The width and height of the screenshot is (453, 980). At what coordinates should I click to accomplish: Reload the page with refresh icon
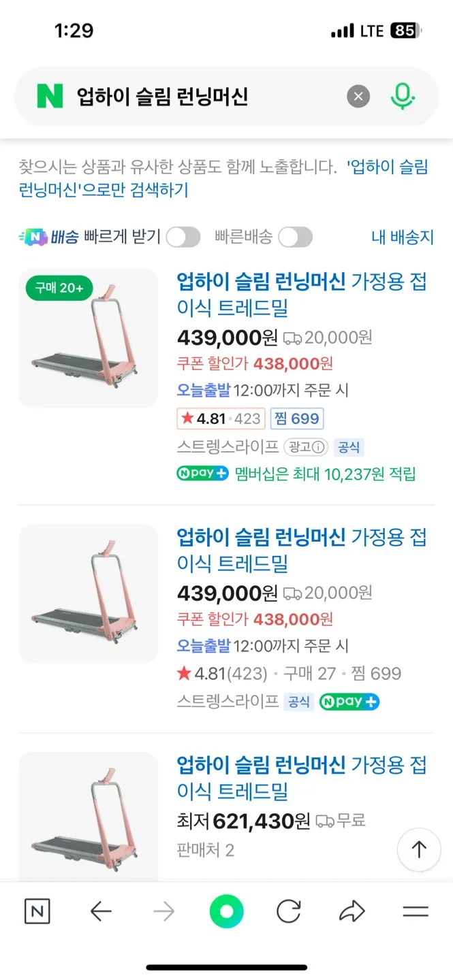[289, 911]
